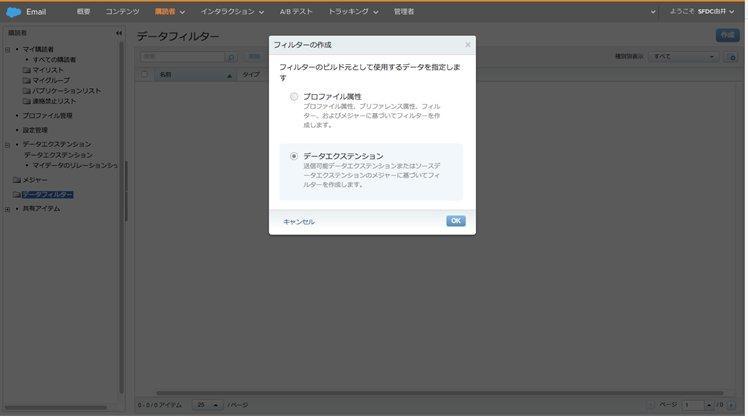This screenshot has width=748, height=417.
Task: Open マイリスト folder icon in sidebar
Action: point(27,70)
